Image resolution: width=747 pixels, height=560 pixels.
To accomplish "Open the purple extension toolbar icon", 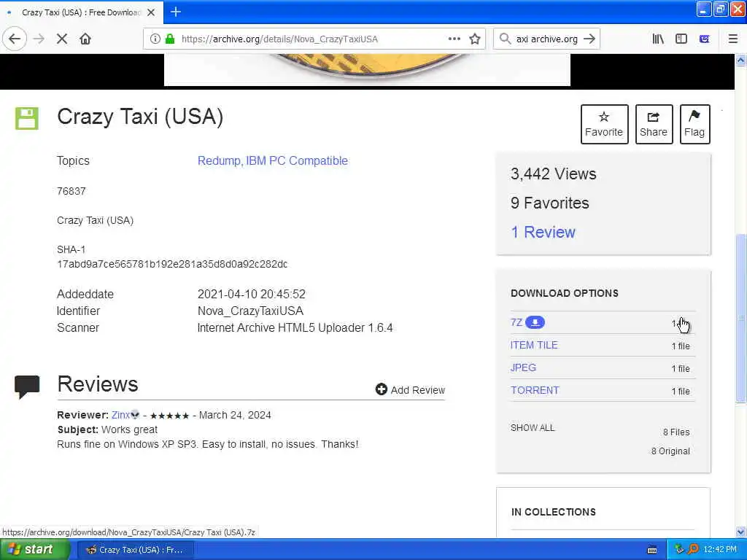I will [x=705, y=39].
